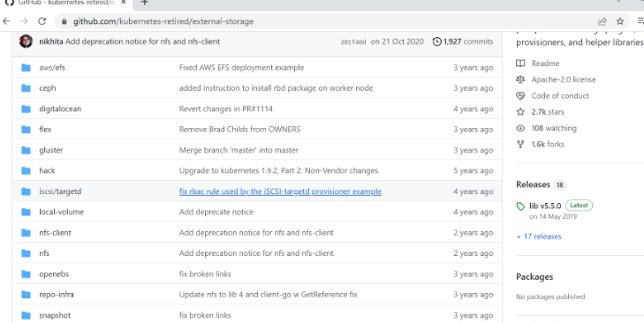This screenshot has width=644, height=323.
Task: Click the aws/efs folder icon
Action: coord(26,67)
